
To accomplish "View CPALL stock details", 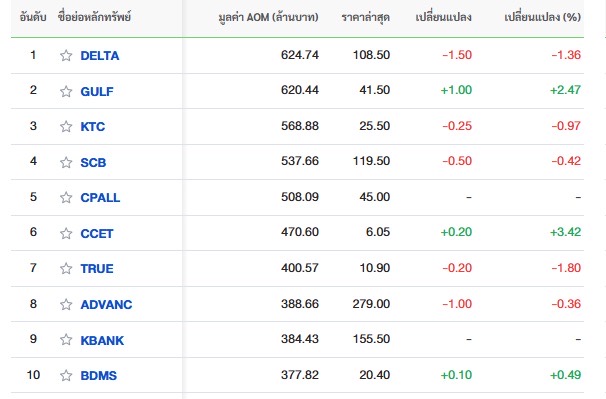I will [100, 198].
